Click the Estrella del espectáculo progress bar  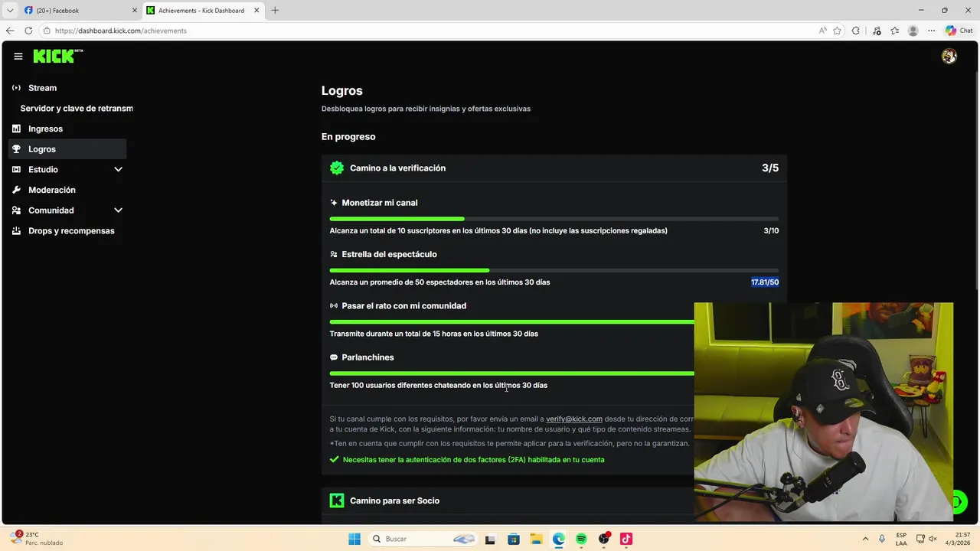(x=554, y=270)
